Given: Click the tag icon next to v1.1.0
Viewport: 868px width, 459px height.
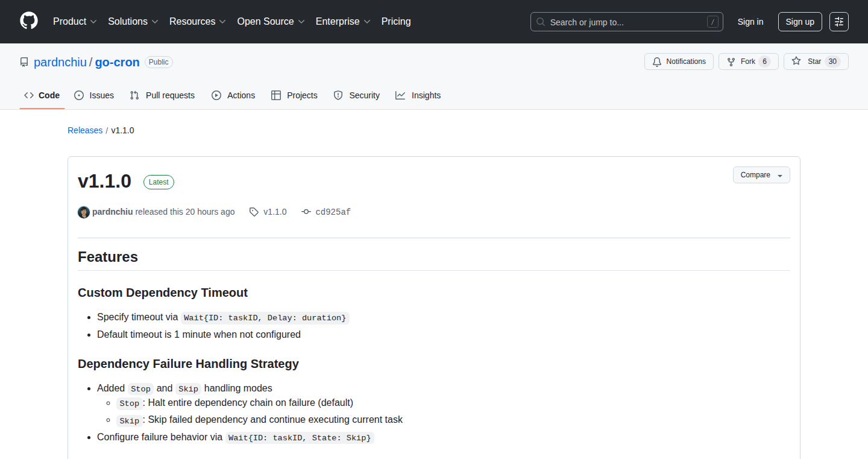Looking at the screenshot, I should [x=254, y=212].
